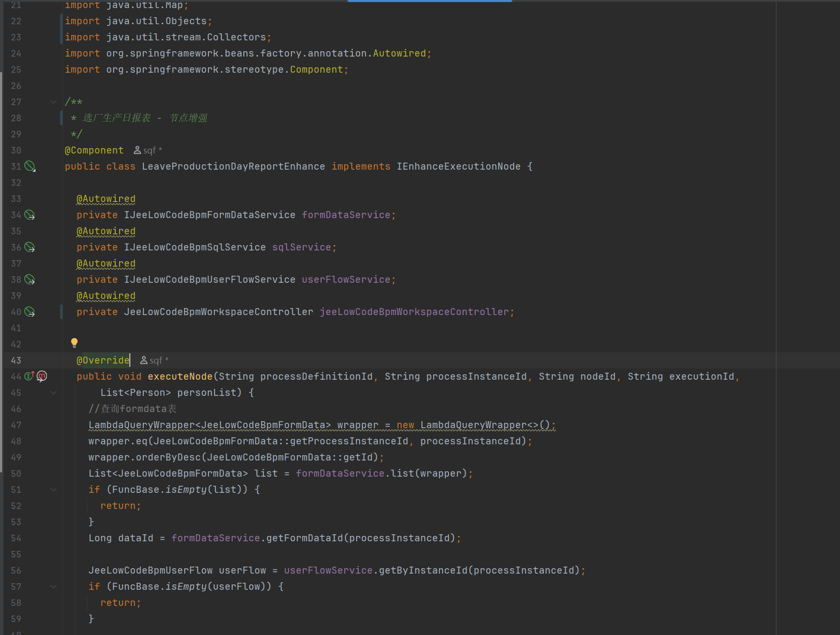Click line number 50 in the gutter
The height and width of the screenshot is (635, 840).
pyautogui.click(x=16, y=473)
